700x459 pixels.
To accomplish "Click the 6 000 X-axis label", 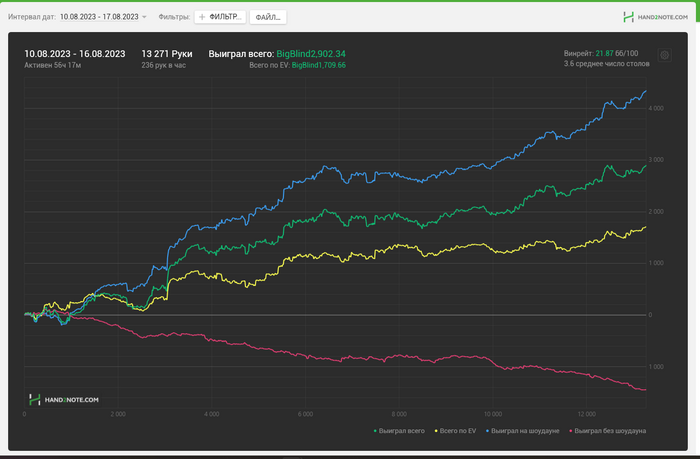I will [305, 414].
